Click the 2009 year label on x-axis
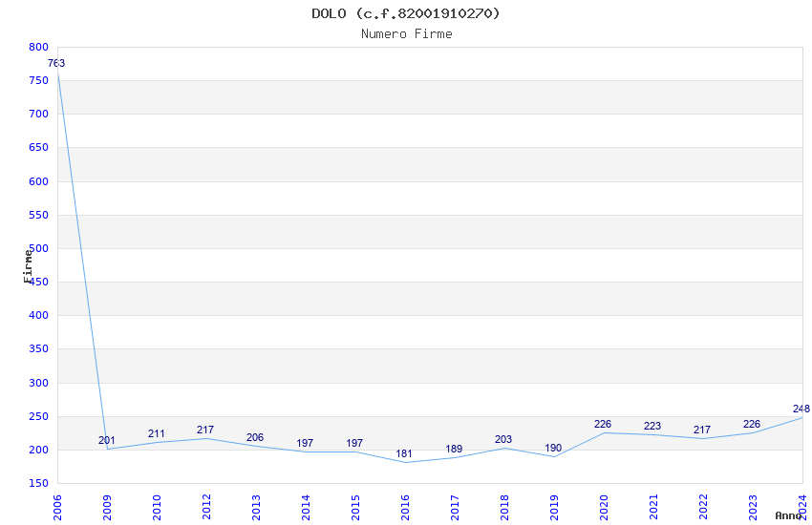The image size is (812, 525). [107, 507]
